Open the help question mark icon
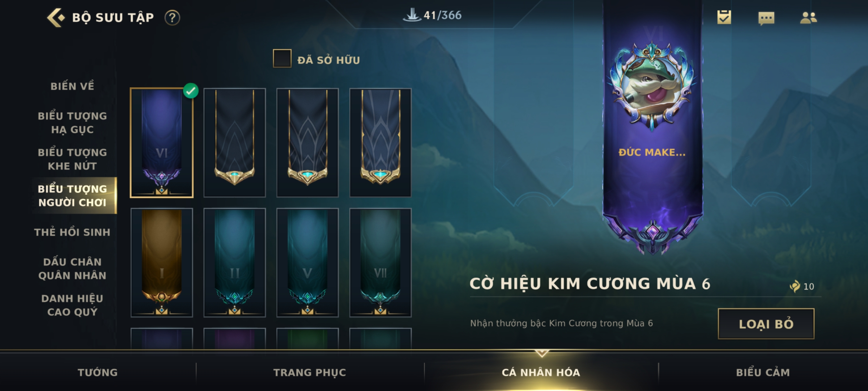The width and height of the screenshot is (868, 391). coord(172,18)
